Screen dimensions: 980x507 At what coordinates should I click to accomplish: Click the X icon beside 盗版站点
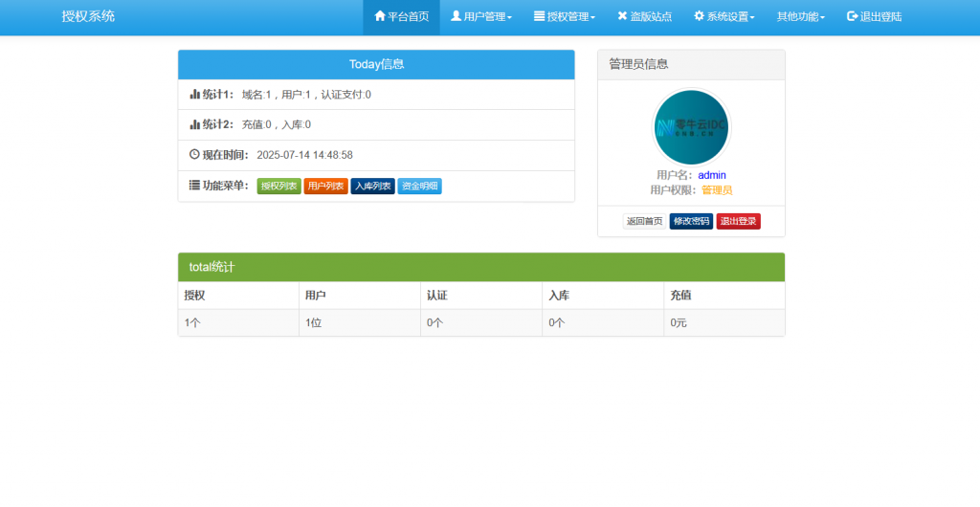[x=622, y=16]
